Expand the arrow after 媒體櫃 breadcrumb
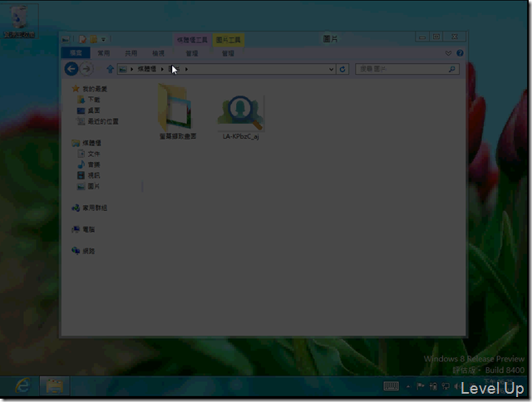Image resolution: width=532 pixels, height=402 pixels. click(162, 69)
